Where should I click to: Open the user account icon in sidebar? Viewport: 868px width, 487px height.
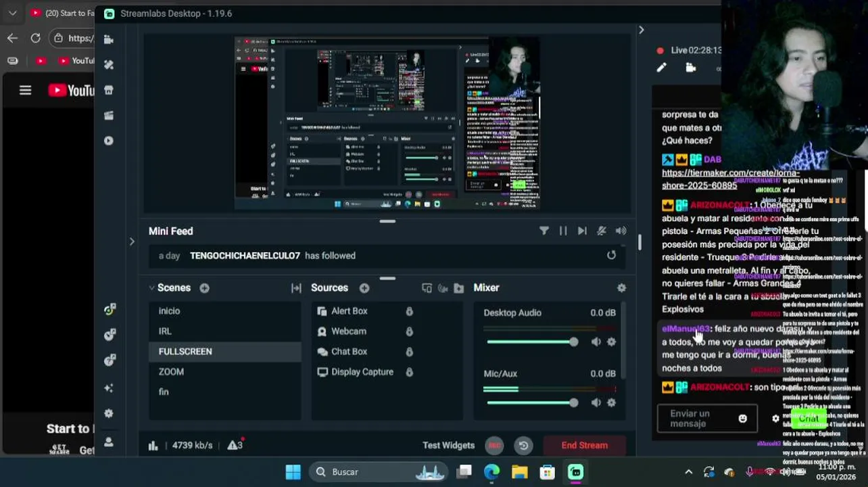click(x=109, y=442)
